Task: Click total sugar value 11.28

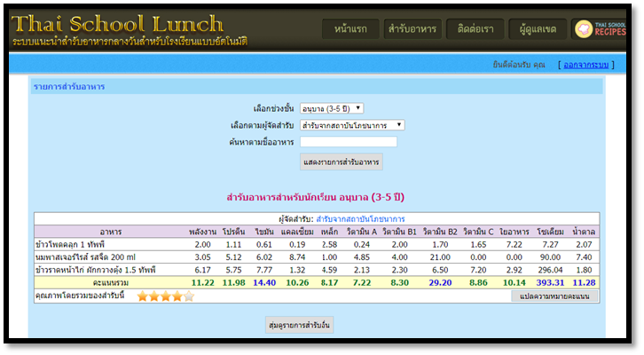Action: [x=584, y=283]
